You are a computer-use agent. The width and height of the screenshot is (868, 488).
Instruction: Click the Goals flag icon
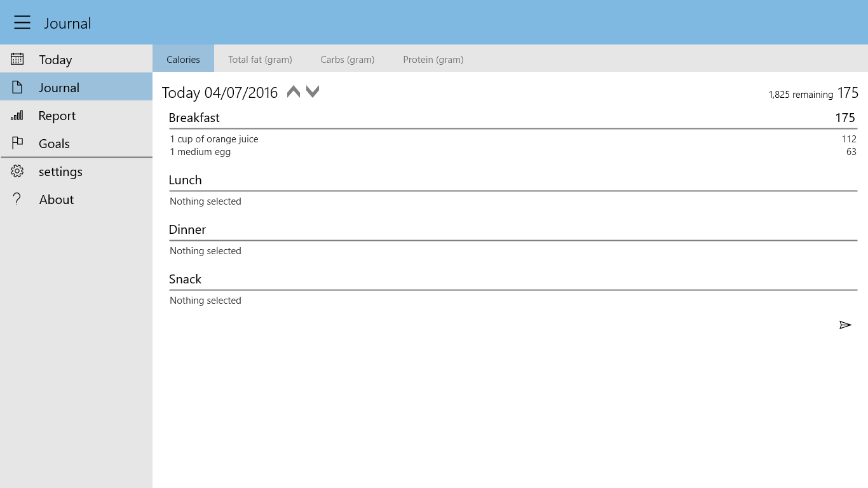point(17,144)
